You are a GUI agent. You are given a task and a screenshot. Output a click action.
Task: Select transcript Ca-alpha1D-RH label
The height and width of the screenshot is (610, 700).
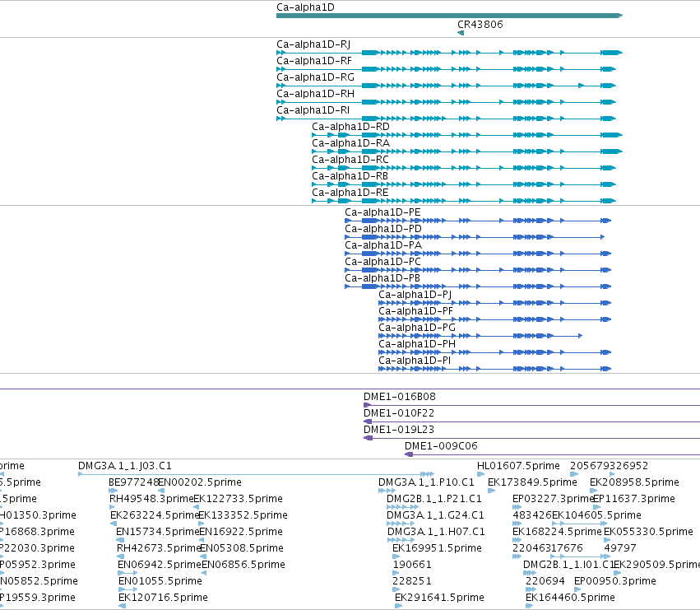(316, 94)
